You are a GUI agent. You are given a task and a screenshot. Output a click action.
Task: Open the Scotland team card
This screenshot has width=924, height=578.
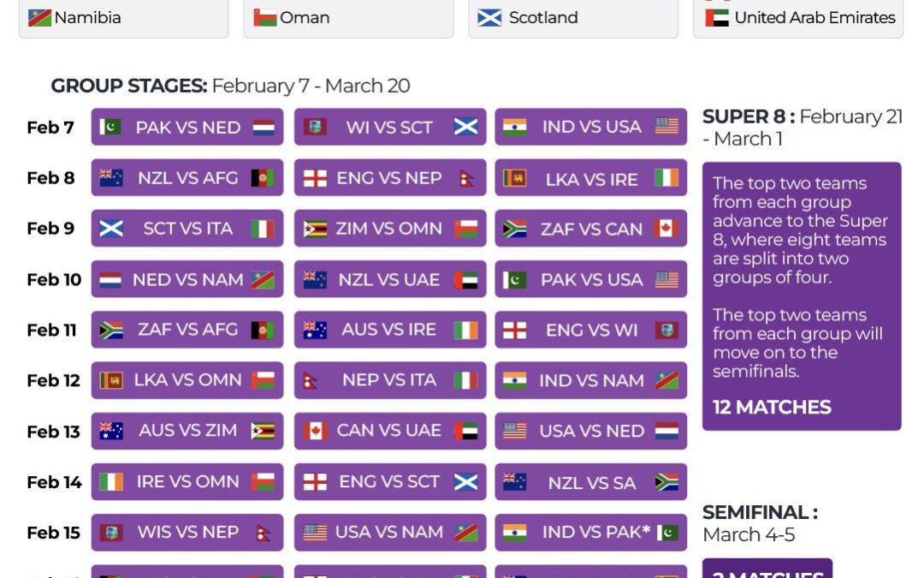click(x=573, y=18)
